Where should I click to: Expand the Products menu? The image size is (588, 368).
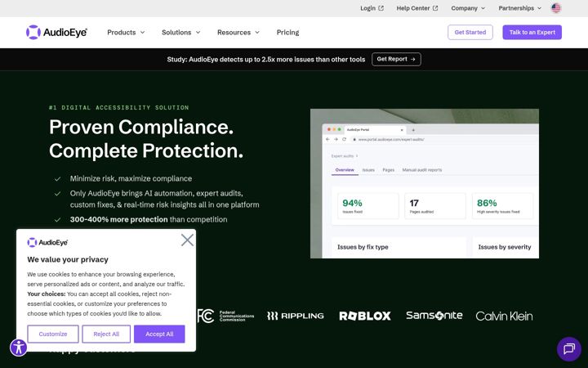click(126, 32)
